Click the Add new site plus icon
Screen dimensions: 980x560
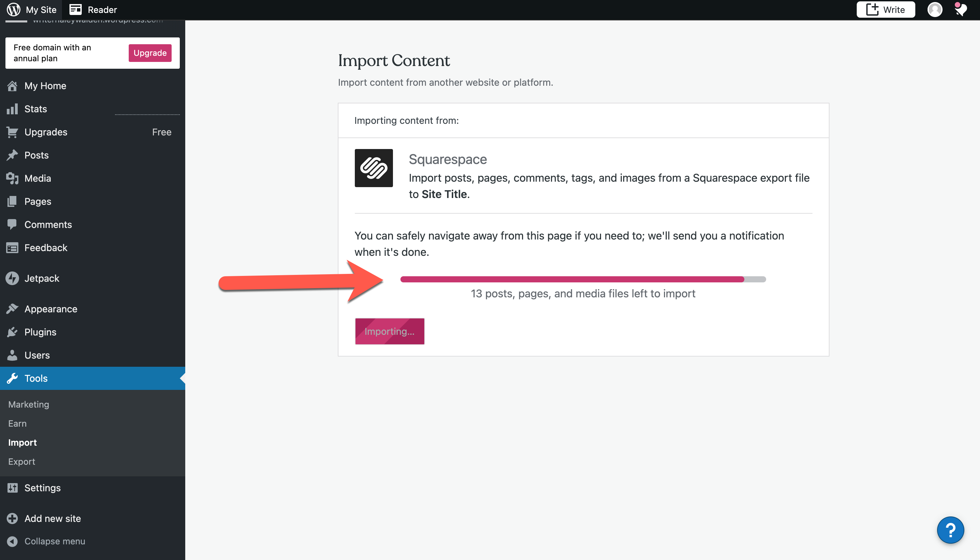coord(12,518)
